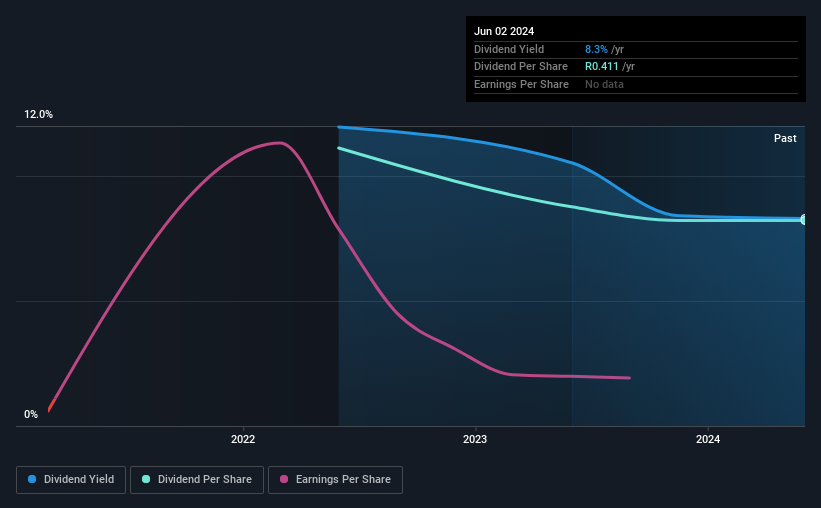Click start of blue Dividend Yield line
This screenshot has width=821, height=508.
339,127
